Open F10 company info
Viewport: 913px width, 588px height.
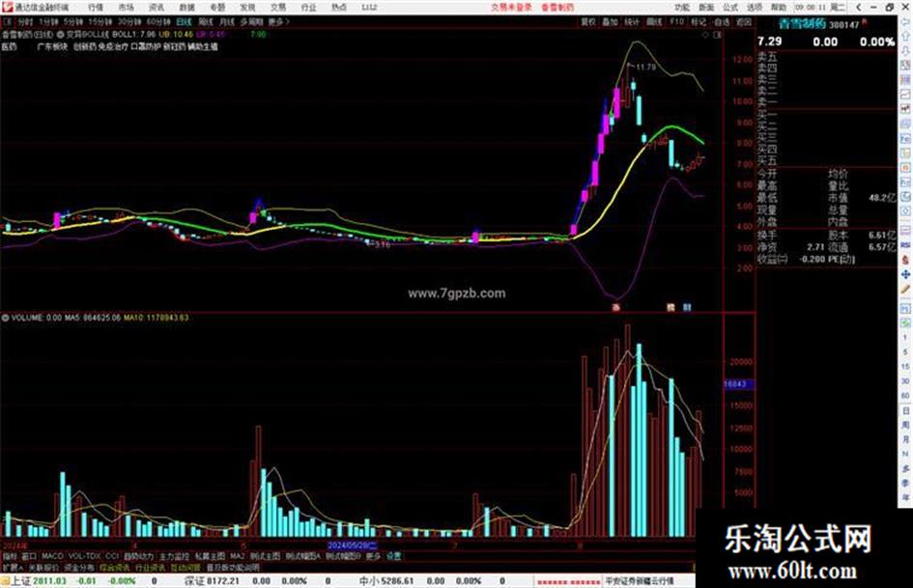[676, 21]
